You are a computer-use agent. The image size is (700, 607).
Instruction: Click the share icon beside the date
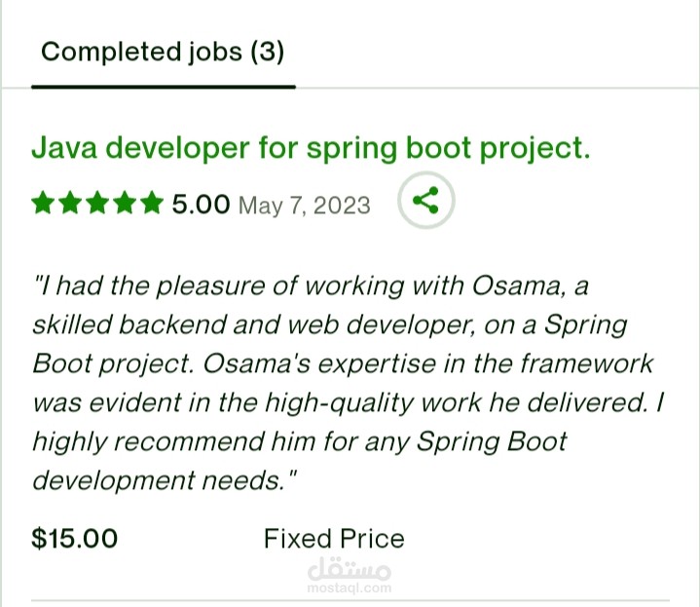425,203
